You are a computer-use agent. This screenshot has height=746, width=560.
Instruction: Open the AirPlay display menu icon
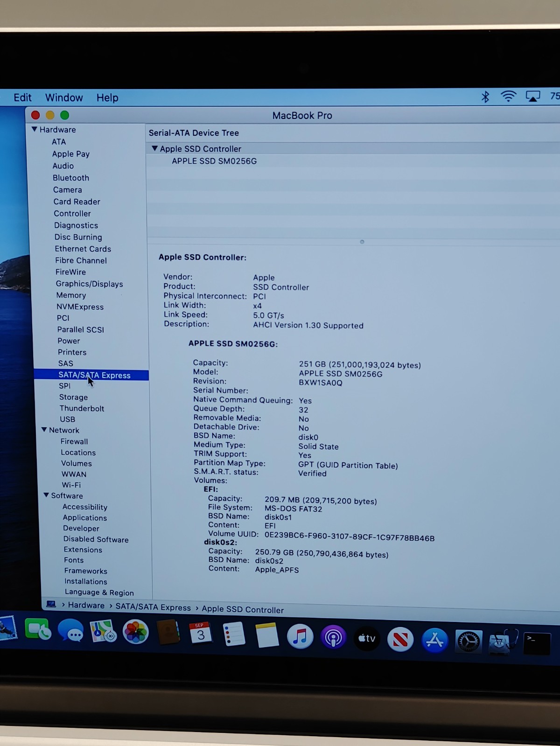533,96
